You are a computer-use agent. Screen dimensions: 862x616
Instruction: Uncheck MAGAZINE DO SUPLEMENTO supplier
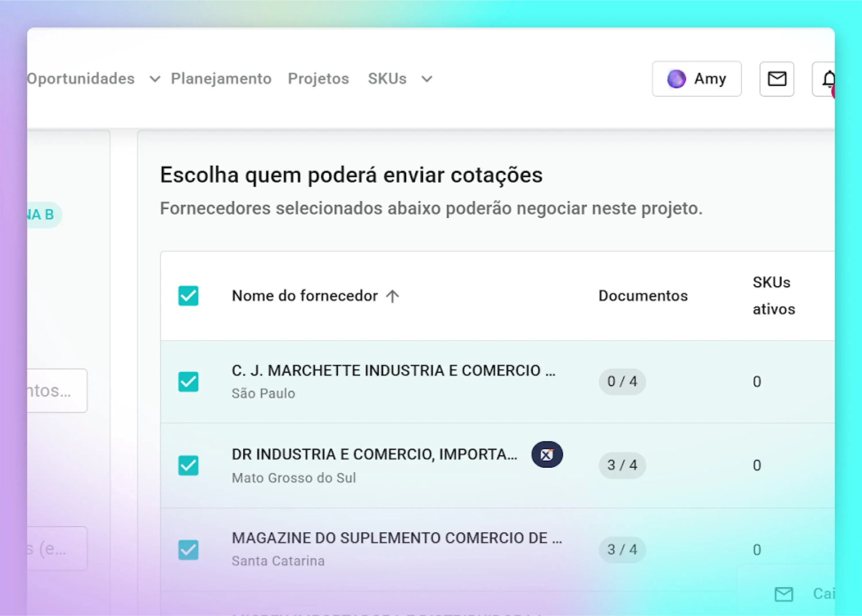188,550
